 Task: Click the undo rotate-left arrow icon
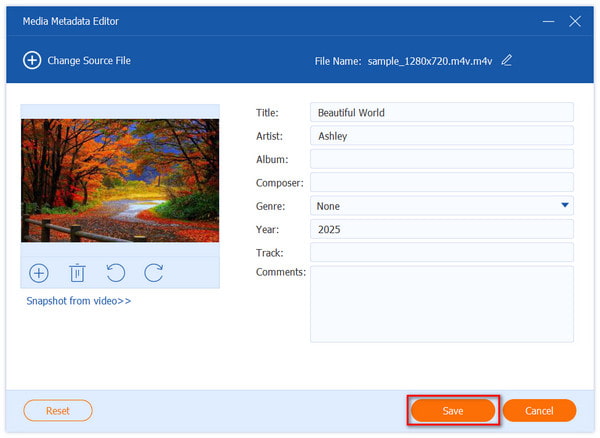[x=115, y=272]
